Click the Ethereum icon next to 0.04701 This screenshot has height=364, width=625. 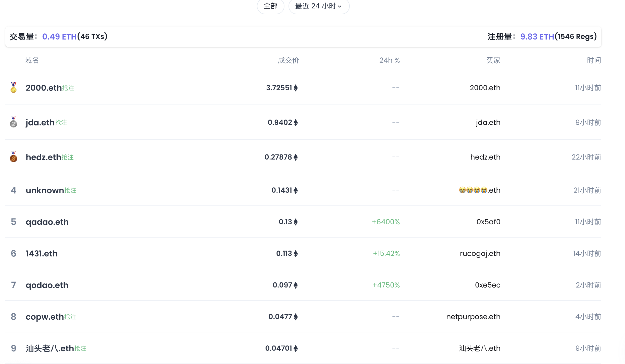296,348
